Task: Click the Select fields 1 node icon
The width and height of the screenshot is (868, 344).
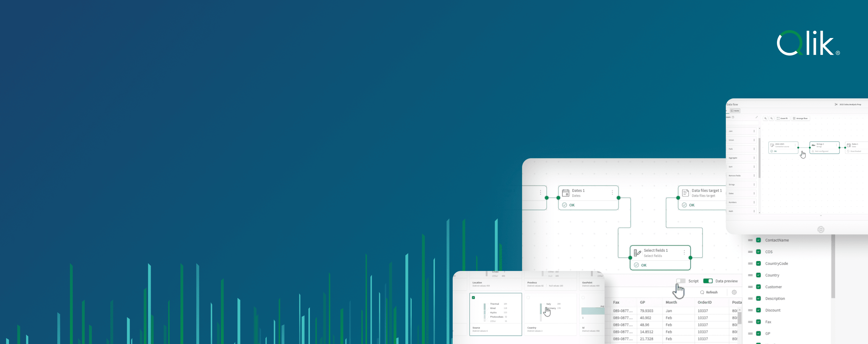Action: click(637, 253)
